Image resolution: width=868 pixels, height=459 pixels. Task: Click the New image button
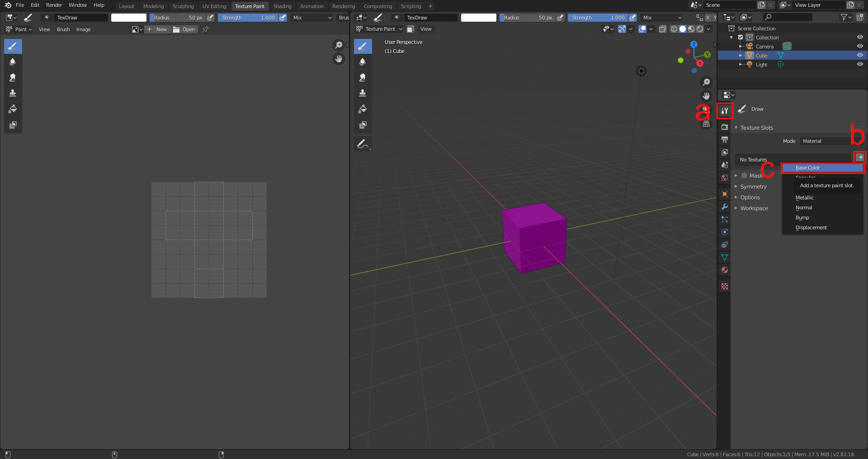[157, 29]
